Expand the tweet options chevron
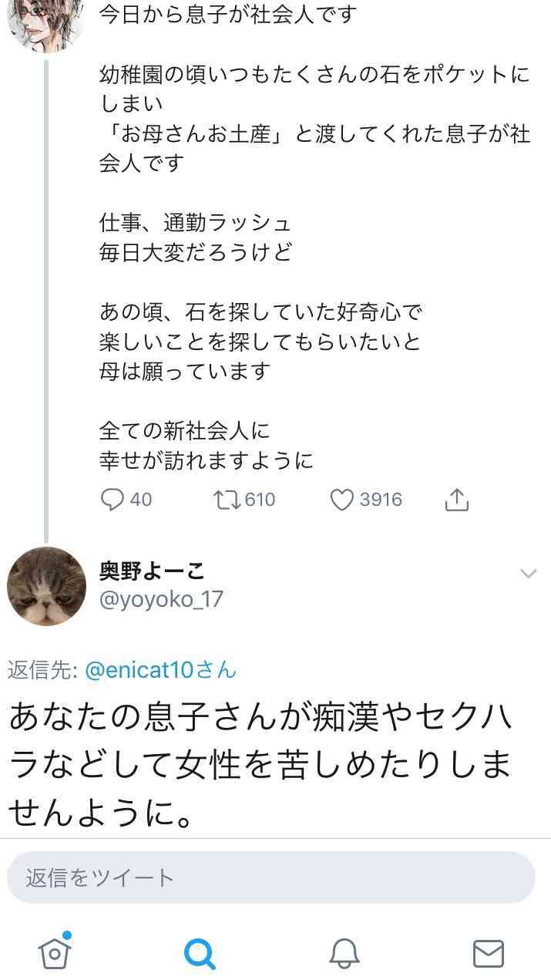The image size is (551, 980). click(x=529, y=572)
